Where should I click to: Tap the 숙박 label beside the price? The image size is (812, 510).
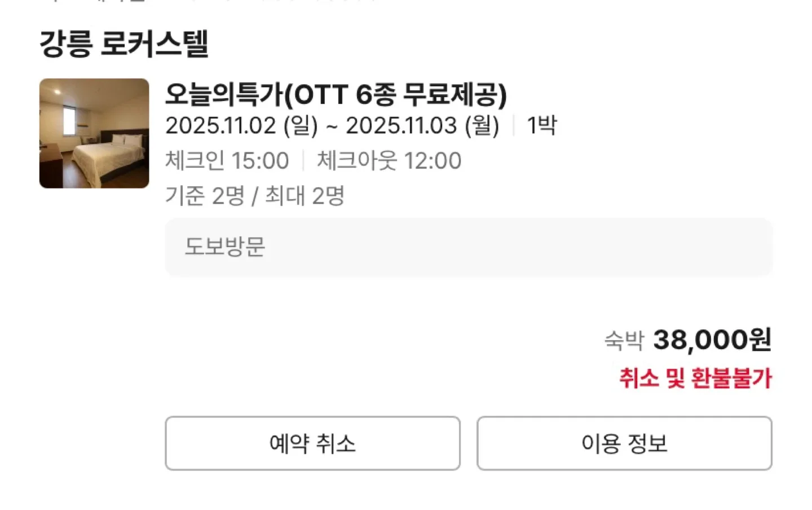[624, 340]
